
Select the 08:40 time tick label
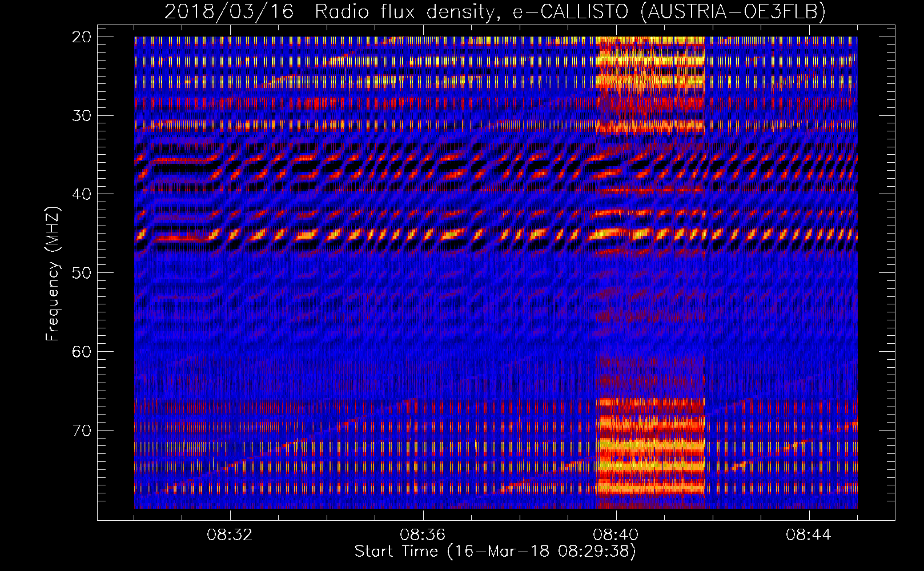click(616, 535)
